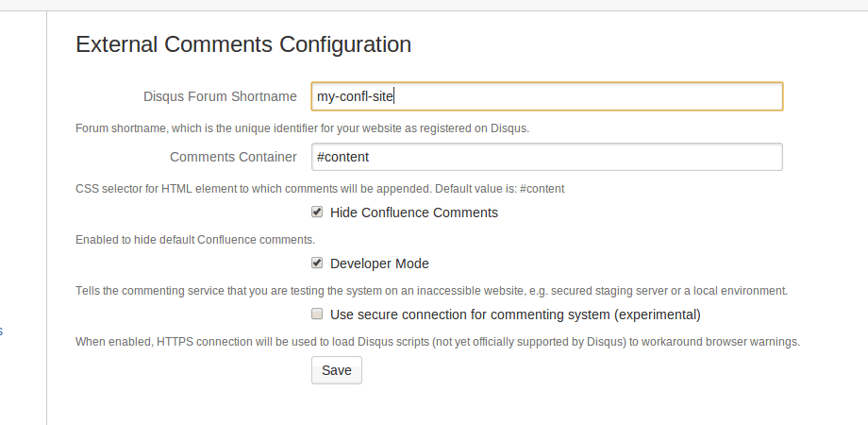Open the truncated blue sidebar link at left edge
The width and height of the screenshot is (868, 425).
pos(1,331)
